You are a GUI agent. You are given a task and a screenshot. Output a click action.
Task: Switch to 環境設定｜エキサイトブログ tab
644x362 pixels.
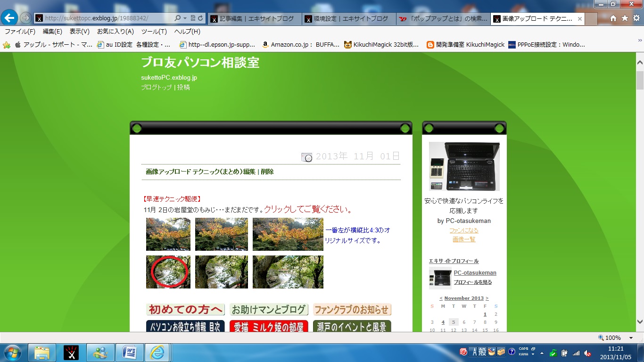pos(348,19)
